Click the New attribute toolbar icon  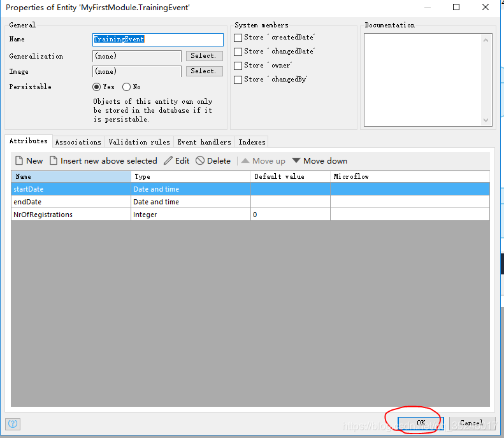click(x=19, y=161)
